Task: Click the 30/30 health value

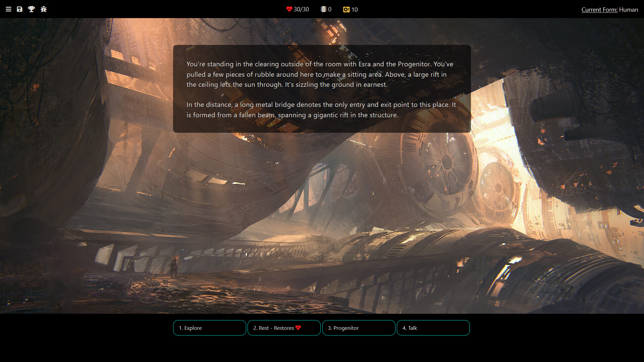Action: tap(301, 9)
